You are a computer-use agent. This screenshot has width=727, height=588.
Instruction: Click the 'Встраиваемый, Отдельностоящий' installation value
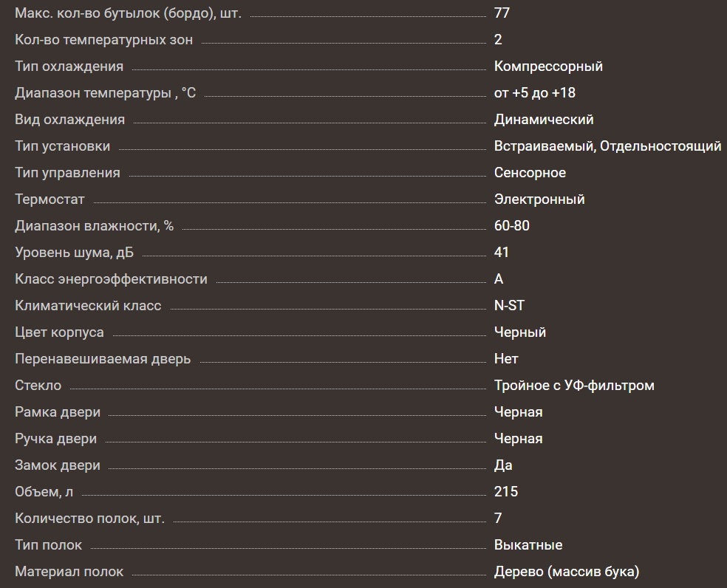pos(607,146)
